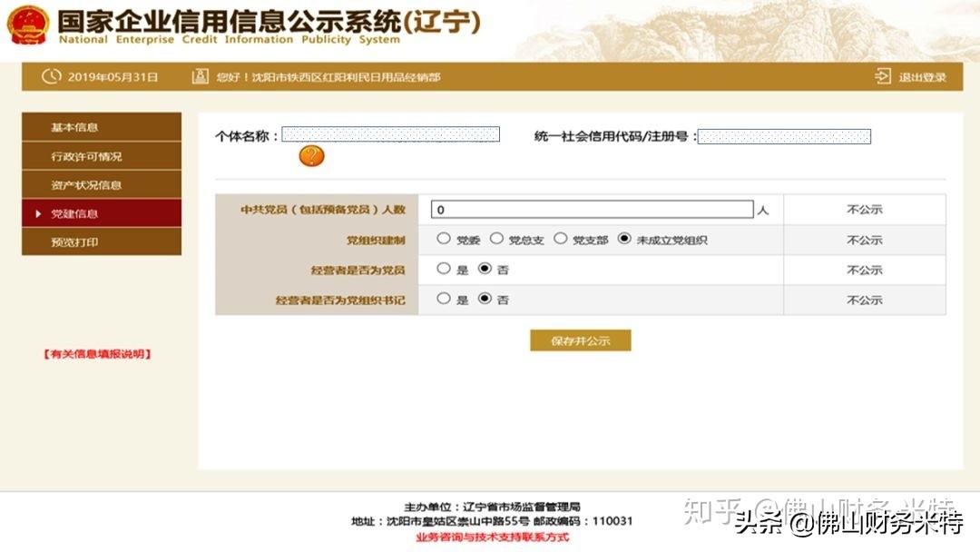Choose 是 for 经营者是否为党组织书记

(445, 299)
